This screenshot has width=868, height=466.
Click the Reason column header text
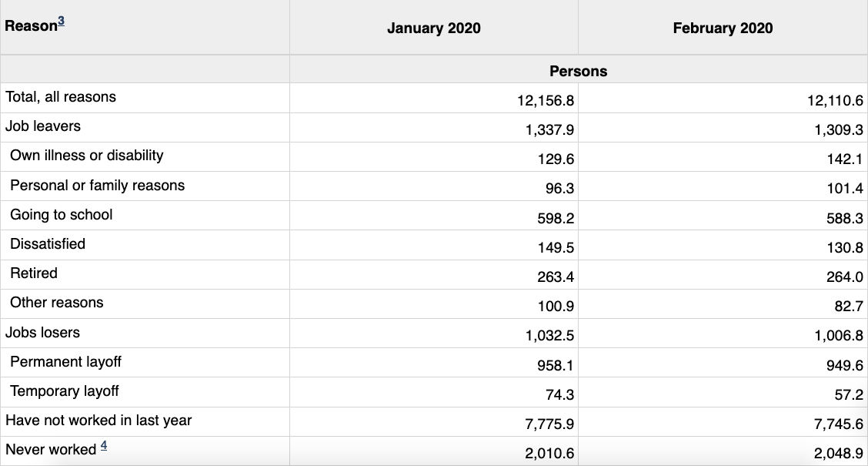31,25
